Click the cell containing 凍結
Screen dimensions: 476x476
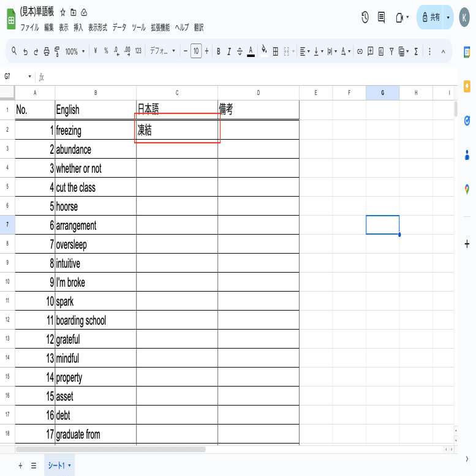(177, 130)
